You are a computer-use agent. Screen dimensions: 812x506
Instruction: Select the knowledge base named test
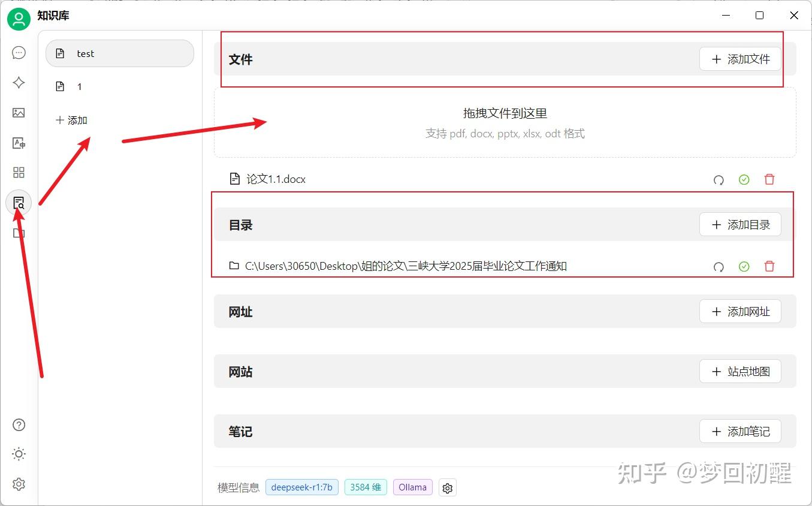click(119, 53)
